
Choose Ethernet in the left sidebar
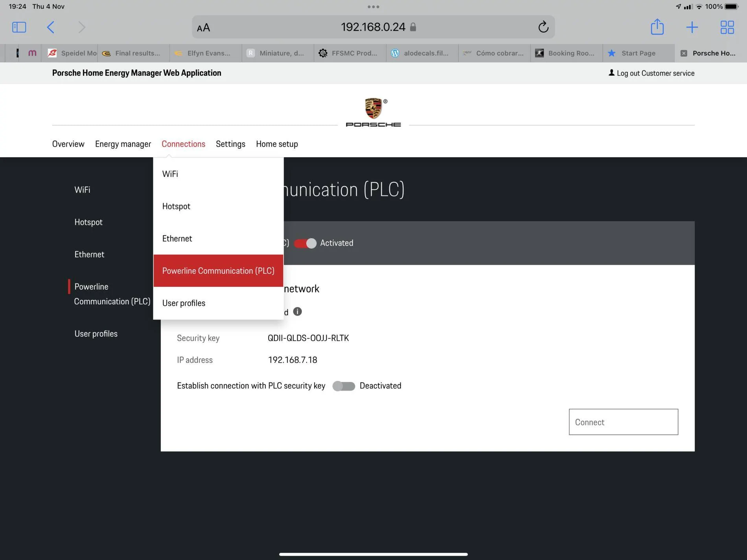coord(89,254)
